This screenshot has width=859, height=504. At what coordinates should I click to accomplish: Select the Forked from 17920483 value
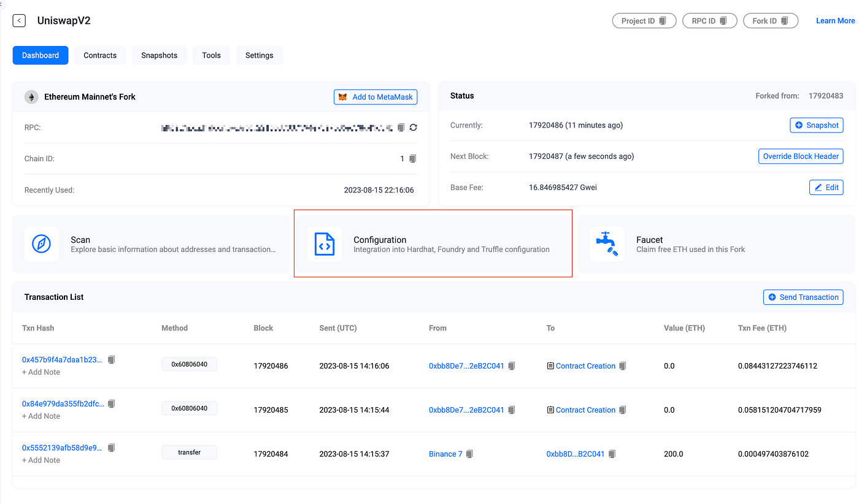tap(826, 96)
